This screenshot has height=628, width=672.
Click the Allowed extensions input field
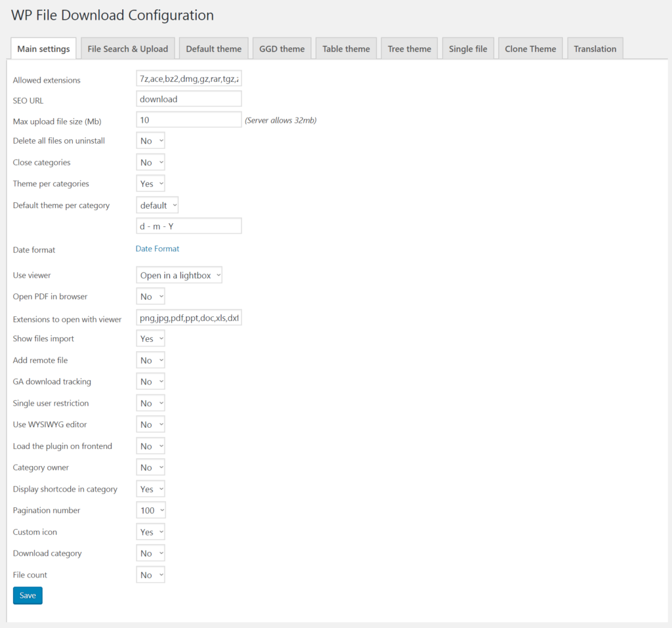click(x=188, y=79)
